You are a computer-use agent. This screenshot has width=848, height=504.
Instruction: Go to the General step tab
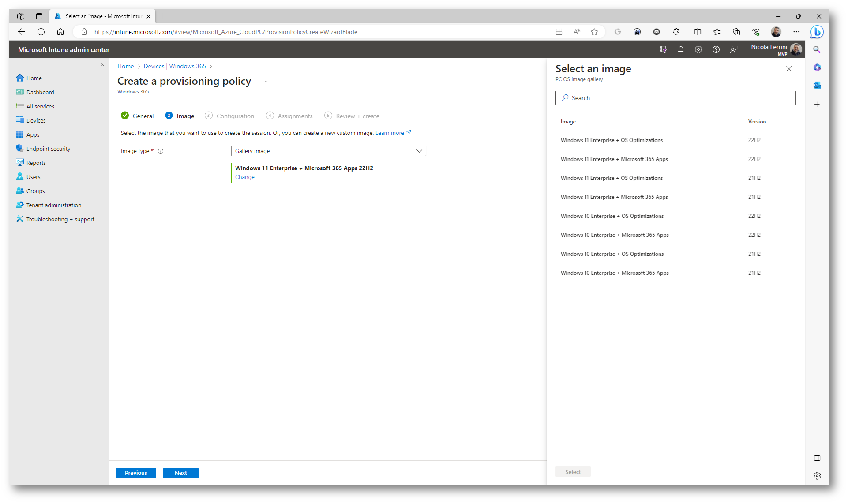point(137,116)
